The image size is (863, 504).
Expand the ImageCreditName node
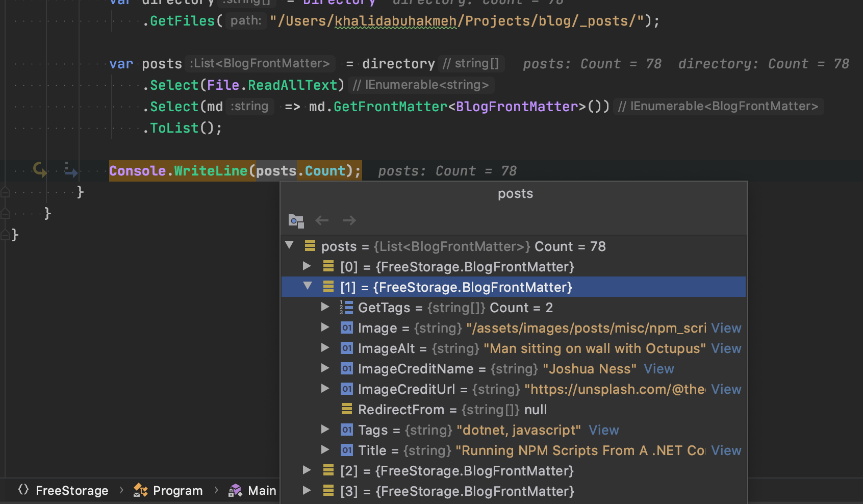(325, 368)
